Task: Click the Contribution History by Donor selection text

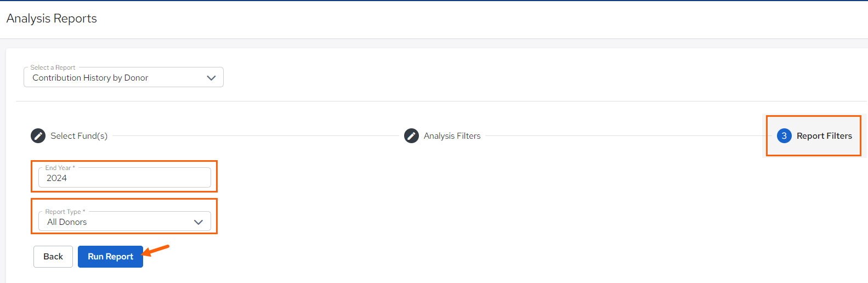Action: (90, 78)
